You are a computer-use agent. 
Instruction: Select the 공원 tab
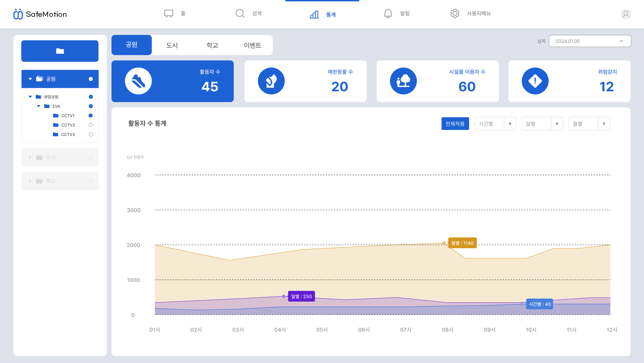coord(132,45)
